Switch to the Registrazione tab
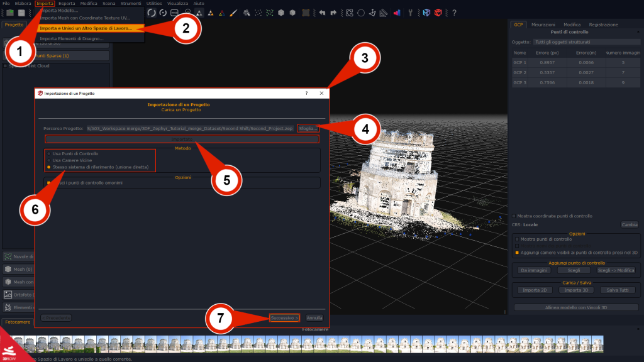 click(604, 25)
